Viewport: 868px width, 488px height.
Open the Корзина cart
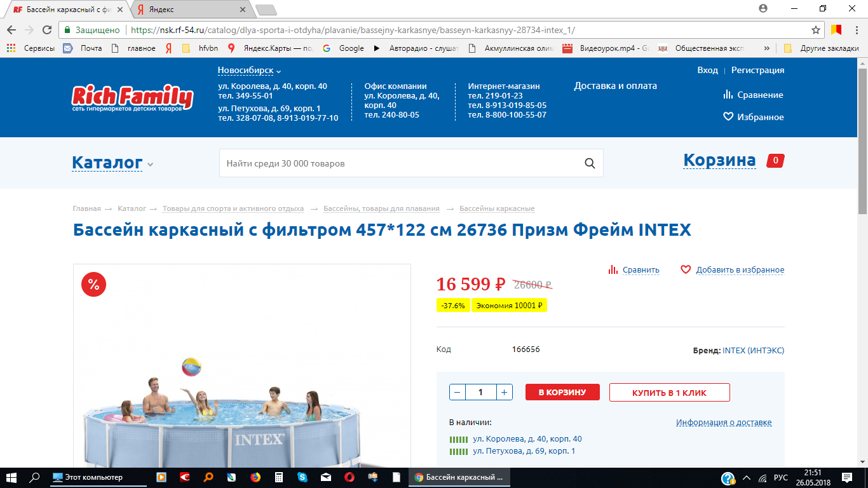coord(719,160)
